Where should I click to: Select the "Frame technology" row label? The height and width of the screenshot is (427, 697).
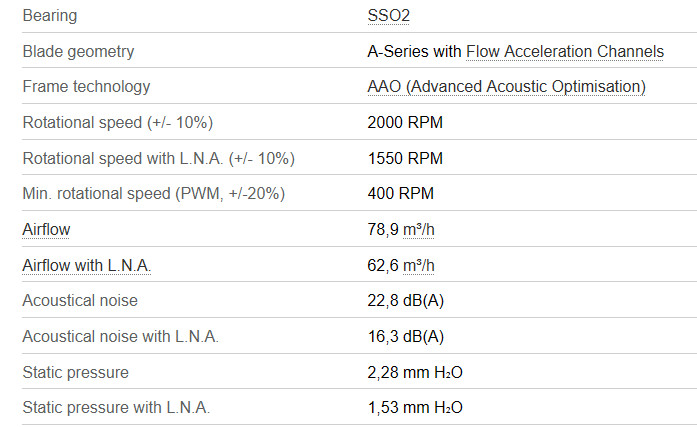(x=86, y=87)
